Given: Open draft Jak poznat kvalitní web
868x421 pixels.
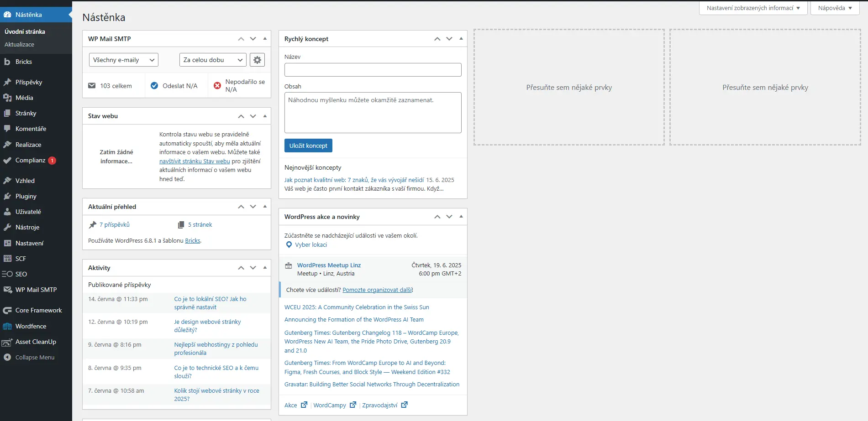Looking at the screenshot, I should click(354, 180).
